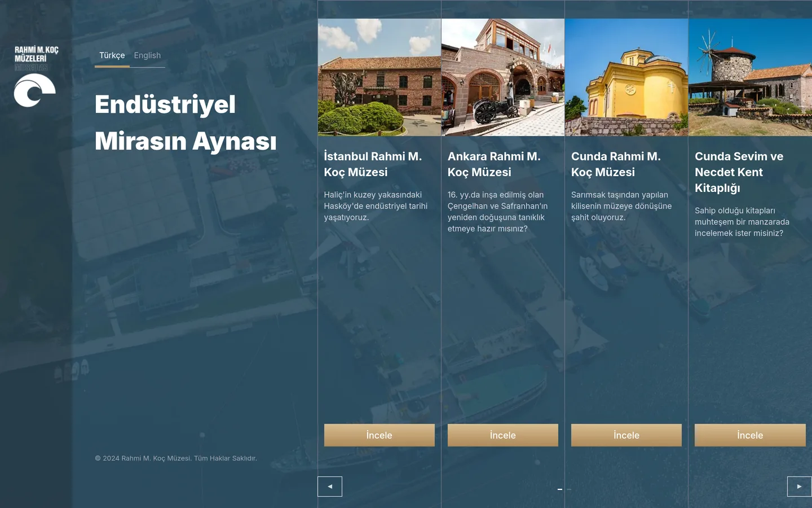
Task: Click description starting 'Sahip olduğu kitapları'
Action: click(x=742, y=222)
